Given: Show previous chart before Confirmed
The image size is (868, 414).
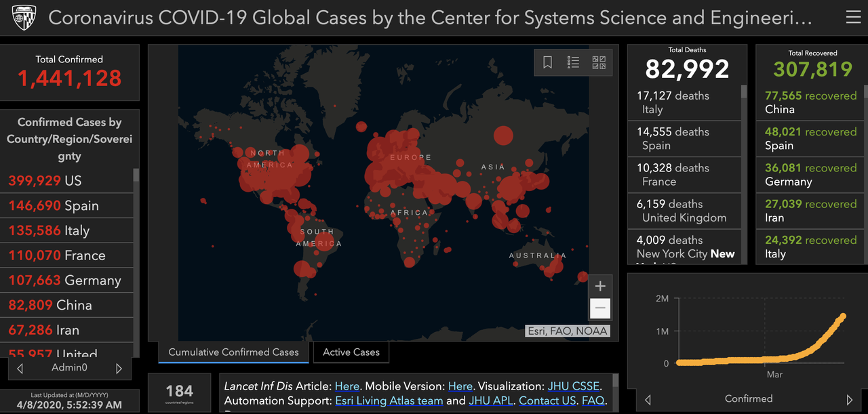Looking at the screenshot, I should tap(648, 399).
